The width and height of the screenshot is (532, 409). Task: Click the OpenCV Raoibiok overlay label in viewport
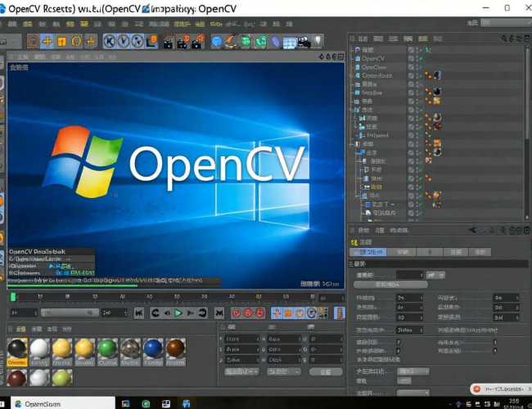(x=37, y=252)
